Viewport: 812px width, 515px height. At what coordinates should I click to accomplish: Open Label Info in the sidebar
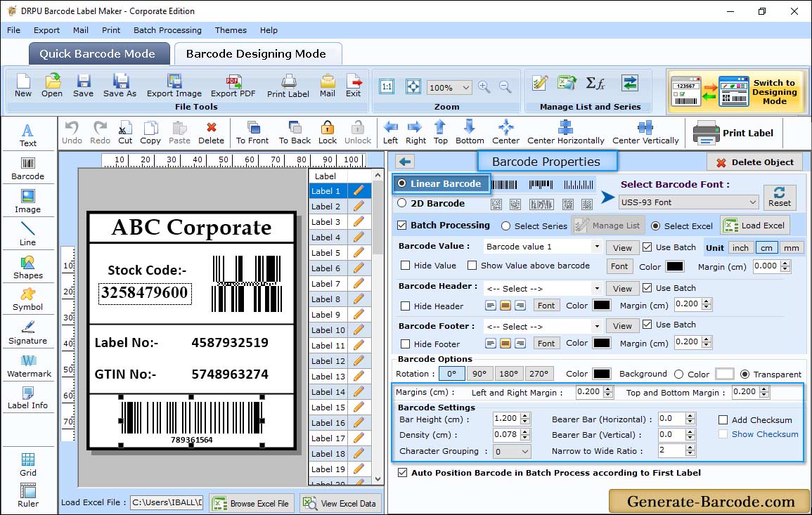point(28,398)
